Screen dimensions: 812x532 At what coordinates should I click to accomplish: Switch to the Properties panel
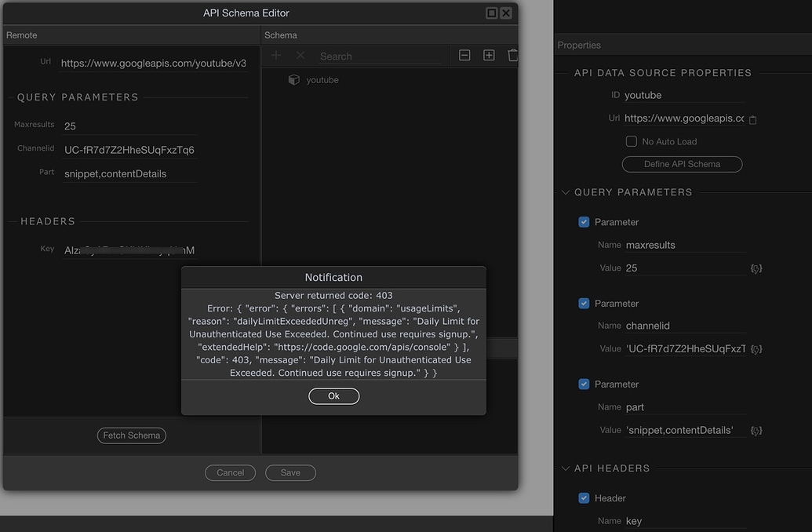pos(579,45)
